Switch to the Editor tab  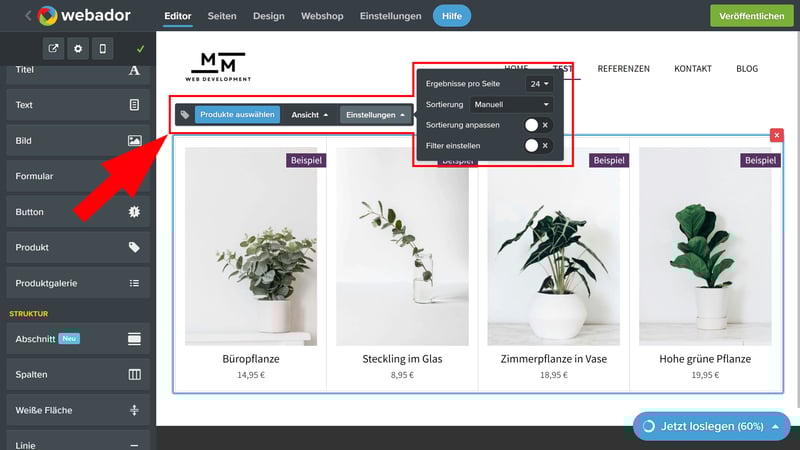pos(178,16)
